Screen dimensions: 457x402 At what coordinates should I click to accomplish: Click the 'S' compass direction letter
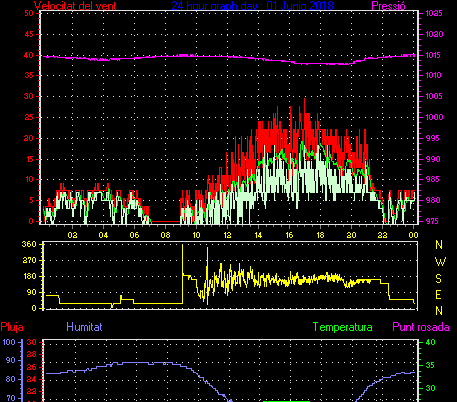439,278
